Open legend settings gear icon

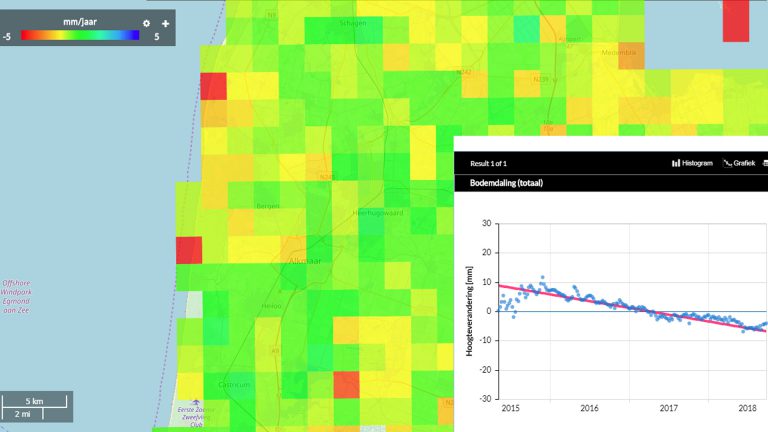coord(147,23)
